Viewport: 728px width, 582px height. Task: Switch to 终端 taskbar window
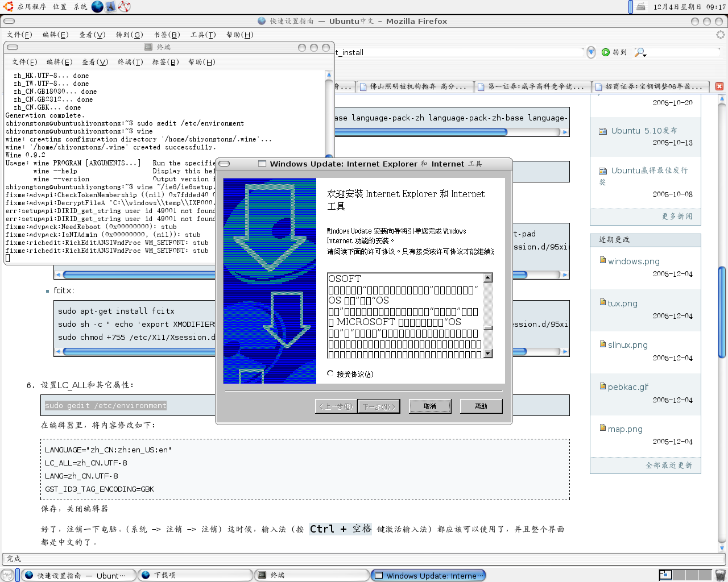point(312,575)
